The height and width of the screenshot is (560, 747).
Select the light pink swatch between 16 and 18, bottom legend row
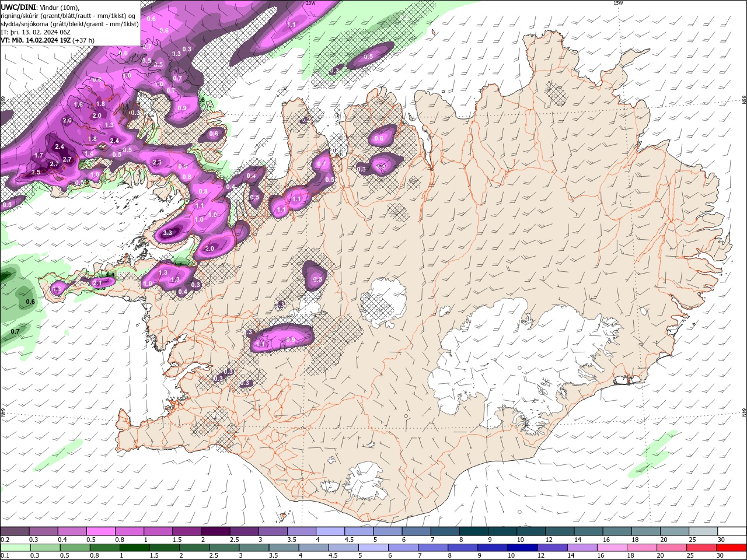612,548
